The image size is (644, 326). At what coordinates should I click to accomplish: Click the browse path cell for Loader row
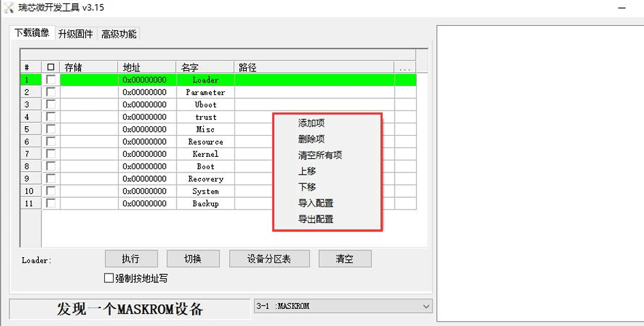tap(405, 80)
